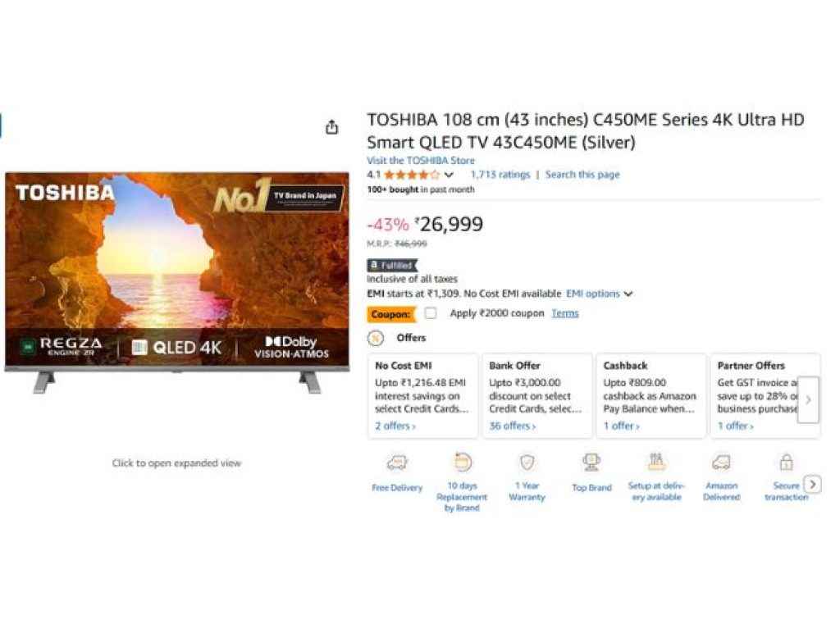
Task: Expand the EMI options dropdown
Action: [600, 294]
